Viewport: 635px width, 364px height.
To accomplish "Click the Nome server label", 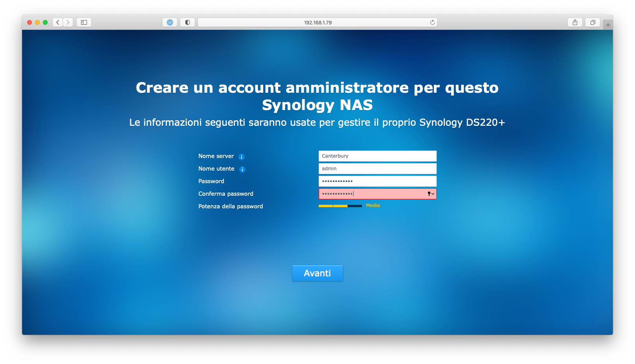I will click(x=216, y=156).
